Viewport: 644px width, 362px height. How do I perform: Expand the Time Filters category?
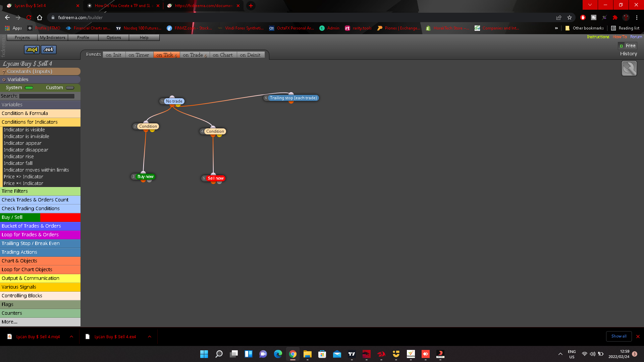click(40, 191)
